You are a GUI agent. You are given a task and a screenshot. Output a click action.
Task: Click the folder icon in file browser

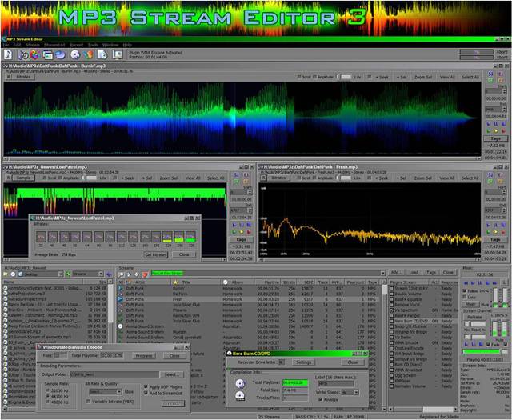pos(6,274)
